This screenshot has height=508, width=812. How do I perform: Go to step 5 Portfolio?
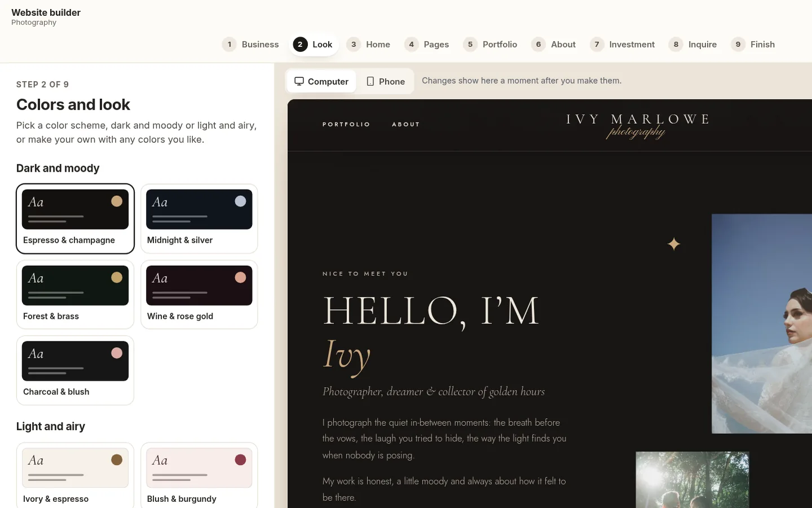490,44
